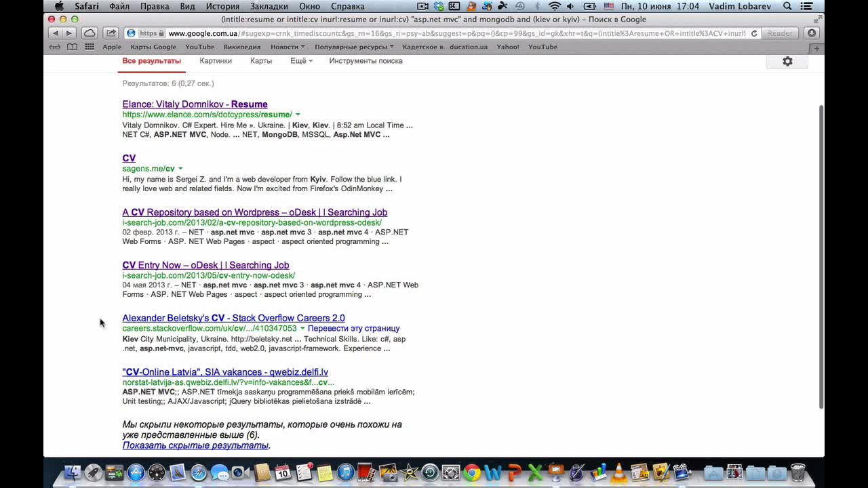868x488 pixels.
Task: Launch Finder from the Dock
Action: [73, 472]
